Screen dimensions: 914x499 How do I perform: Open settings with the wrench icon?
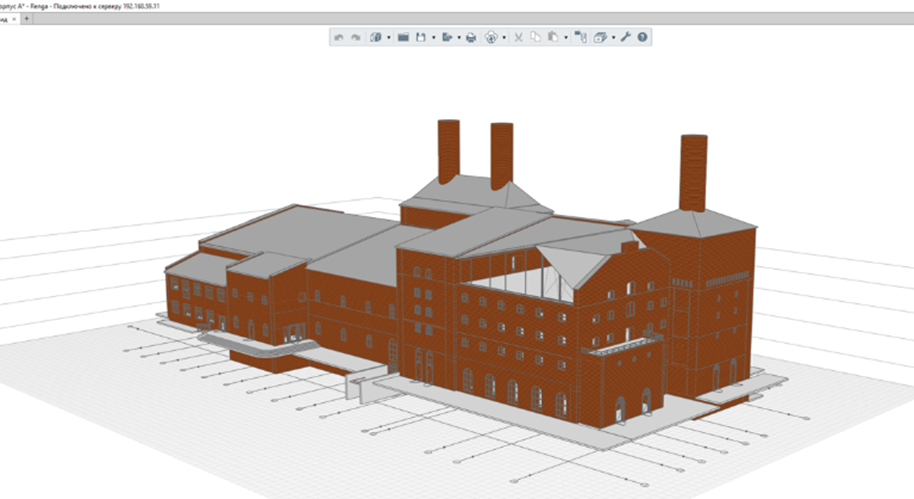pyautogui.click(x=625, y=37)
